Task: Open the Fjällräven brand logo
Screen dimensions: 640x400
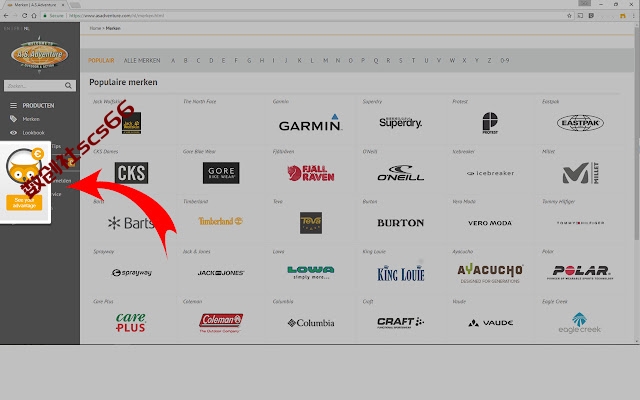Action: 311,173
